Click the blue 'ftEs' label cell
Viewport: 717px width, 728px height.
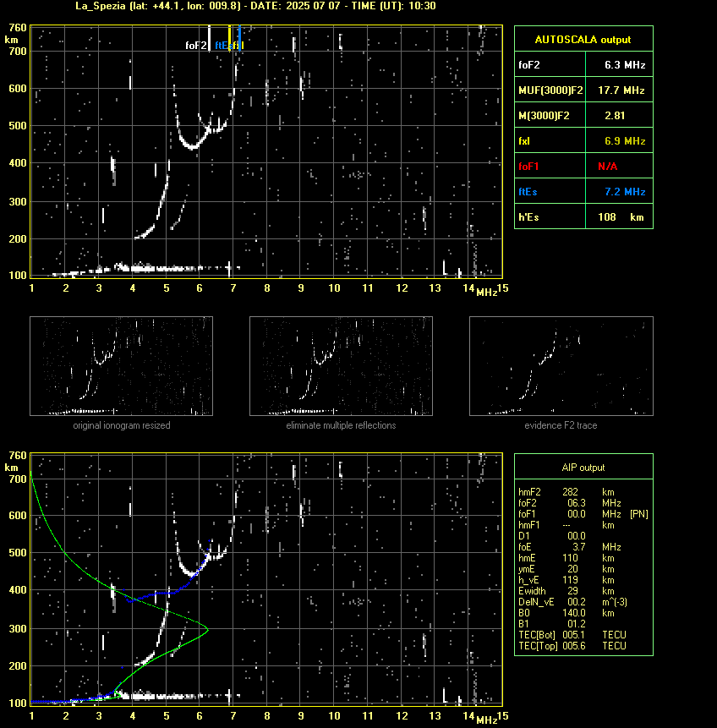[550, 192]
